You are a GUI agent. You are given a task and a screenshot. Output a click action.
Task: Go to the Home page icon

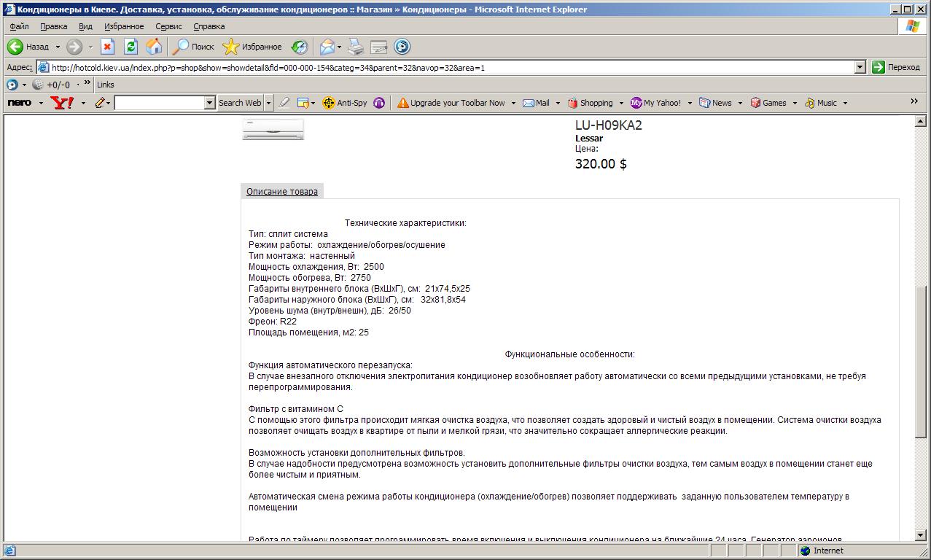tap(154, 47)
